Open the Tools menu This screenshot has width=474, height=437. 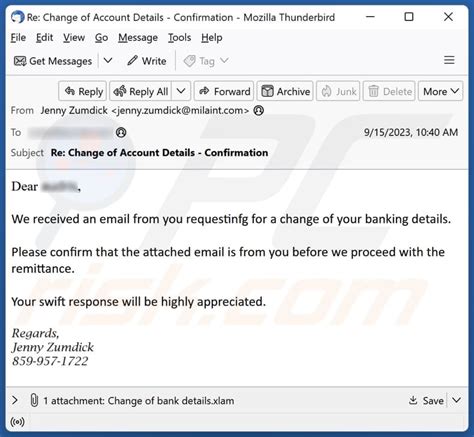(179, 38)
